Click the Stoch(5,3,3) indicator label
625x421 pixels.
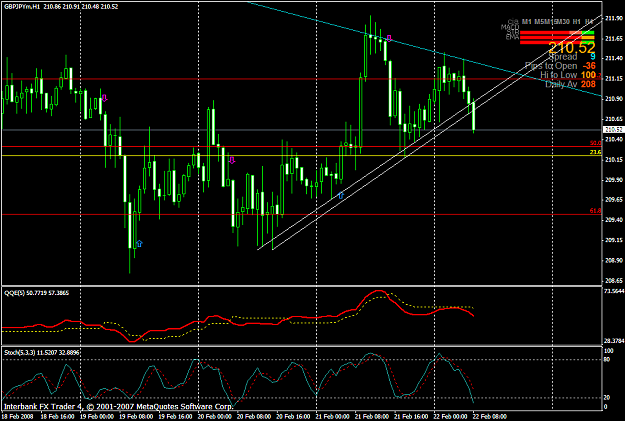coord(20,352)
